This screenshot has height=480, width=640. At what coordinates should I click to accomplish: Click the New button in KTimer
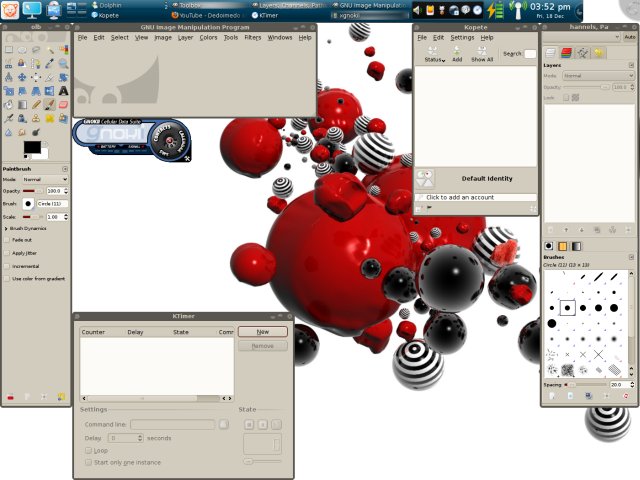pyautogui.click(x=263, y=332)
